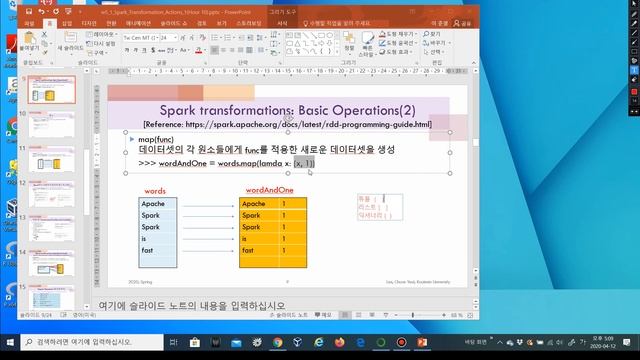Toggle underline formatting

[x=144, y=50]
